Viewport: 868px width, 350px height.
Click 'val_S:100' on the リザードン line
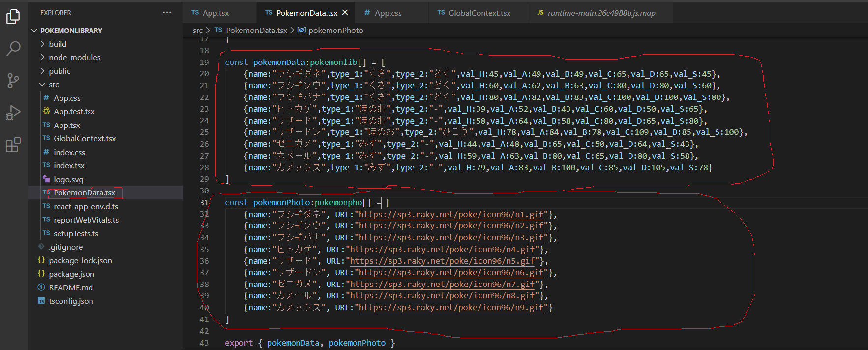(x=718, y=132)
